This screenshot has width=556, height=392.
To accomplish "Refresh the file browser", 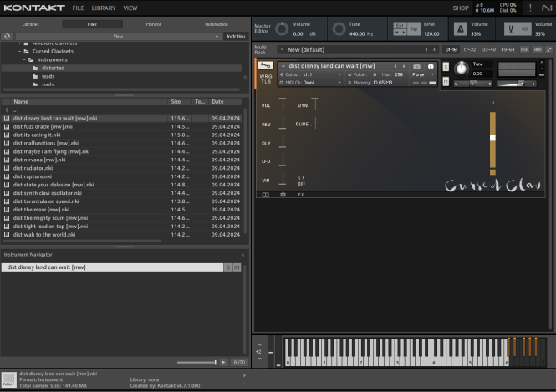I will click(8, 37).
